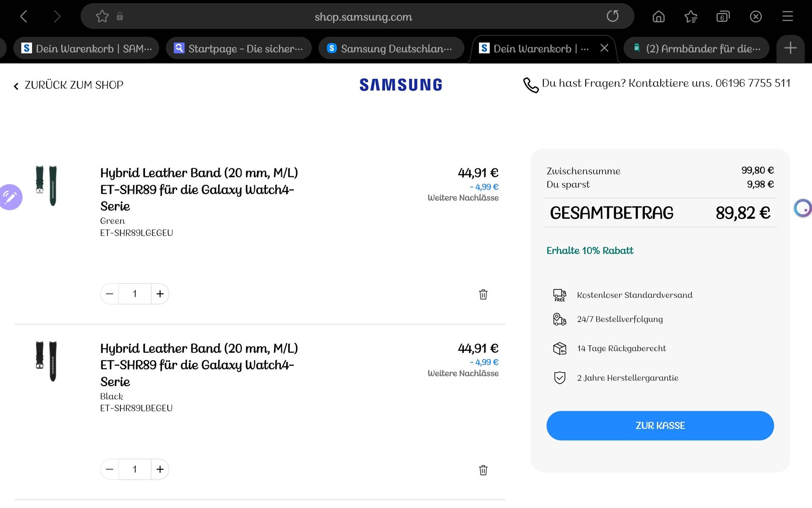Viewport: 812px width, 508px height.
Task: Click SKU text ET-SHR89LGEGEU
Action: coord(136,233)
